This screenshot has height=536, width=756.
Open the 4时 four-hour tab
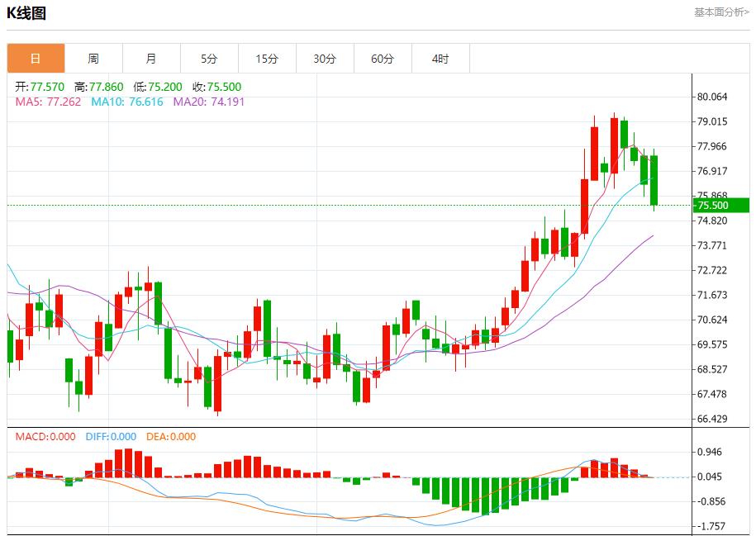click(440, 59)
